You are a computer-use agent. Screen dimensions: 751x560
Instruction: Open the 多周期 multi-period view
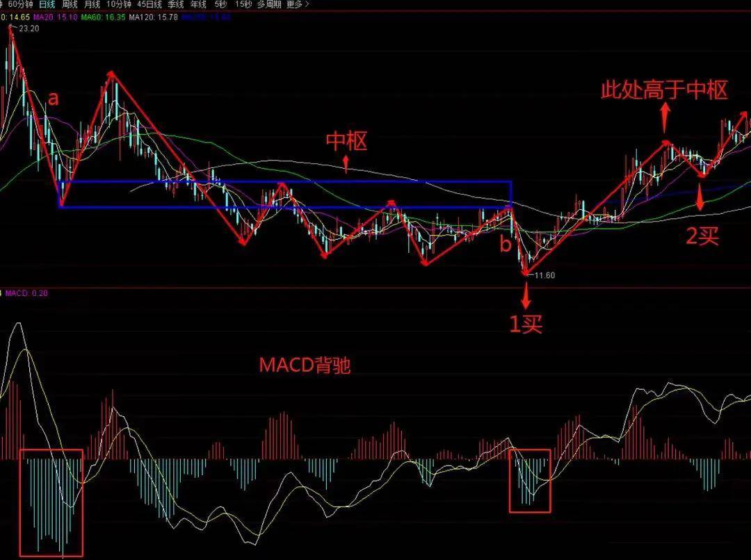(x=269, y=4)
